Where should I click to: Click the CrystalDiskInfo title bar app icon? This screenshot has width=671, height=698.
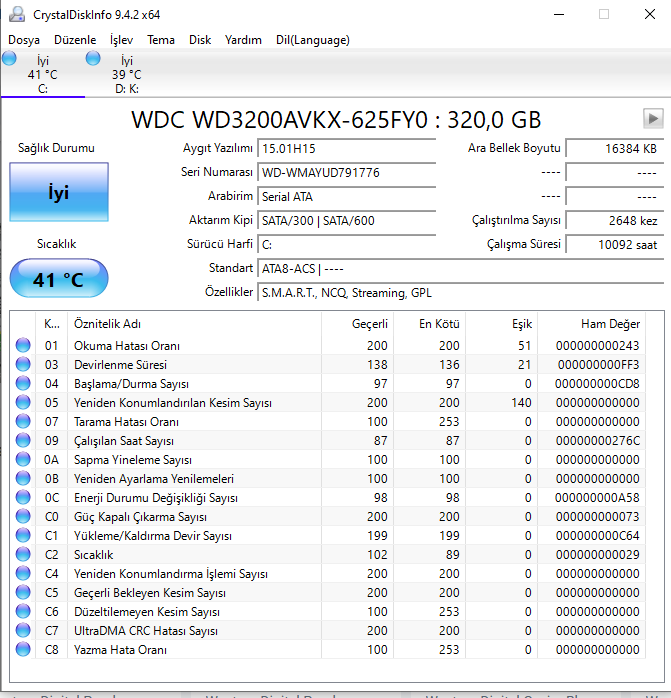17,14
